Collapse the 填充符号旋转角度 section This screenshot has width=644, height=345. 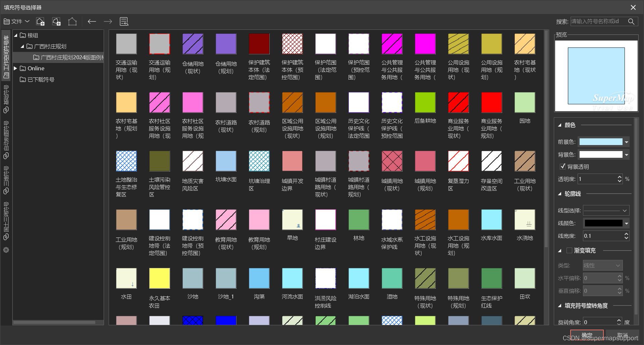click(x=559, y=306)
